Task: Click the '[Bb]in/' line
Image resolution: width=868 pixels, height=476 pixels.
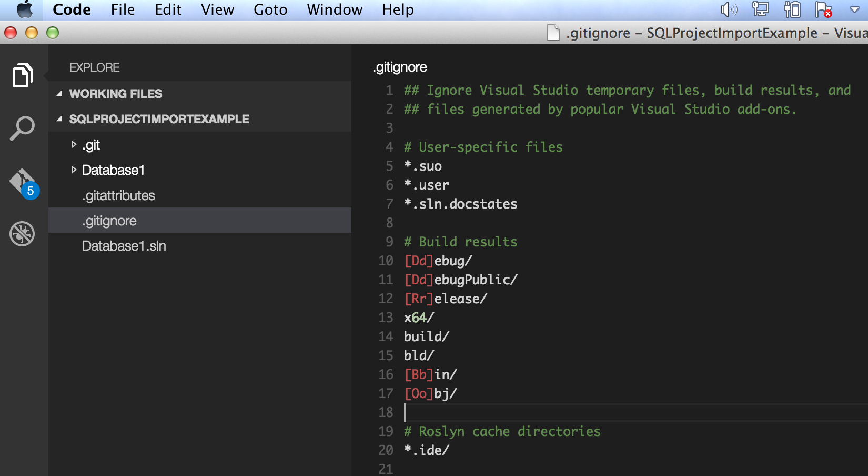Action: [x=430, y=374]
